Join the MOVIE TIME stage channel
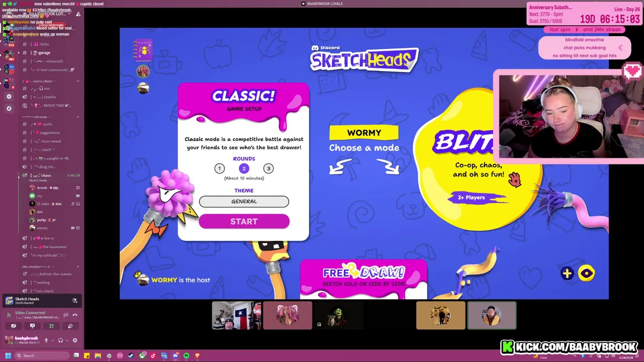The width and height of the screenshot is (644, 362). tap(49, 106)
